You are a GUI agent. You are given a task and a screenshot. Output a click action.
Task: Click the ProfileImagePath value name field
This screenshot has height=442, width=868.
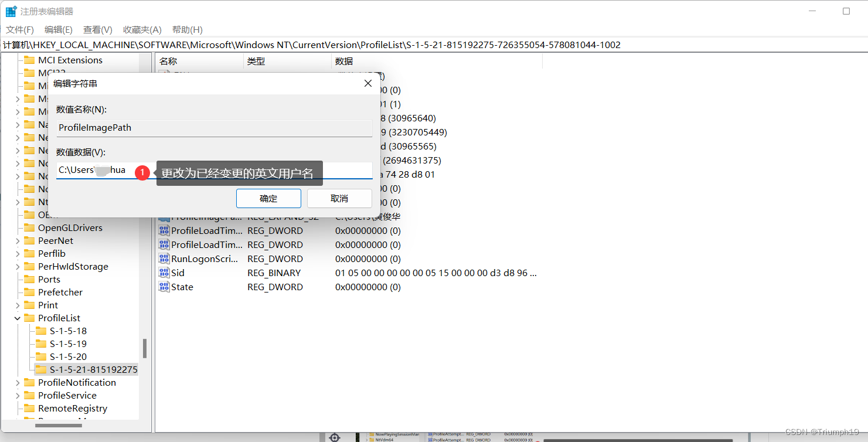click(x=215, y=128)
